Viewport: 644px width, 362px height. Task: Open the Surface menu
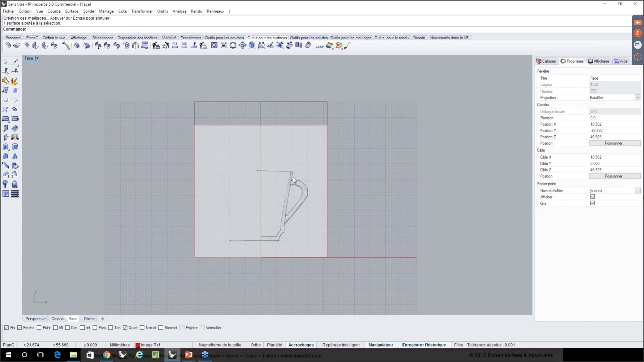pyautogui.click(x=71, y=11)
